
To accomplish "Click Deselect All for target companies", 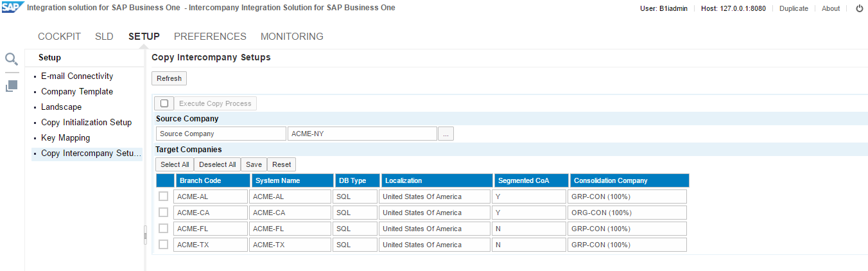I will click(217, 164).
